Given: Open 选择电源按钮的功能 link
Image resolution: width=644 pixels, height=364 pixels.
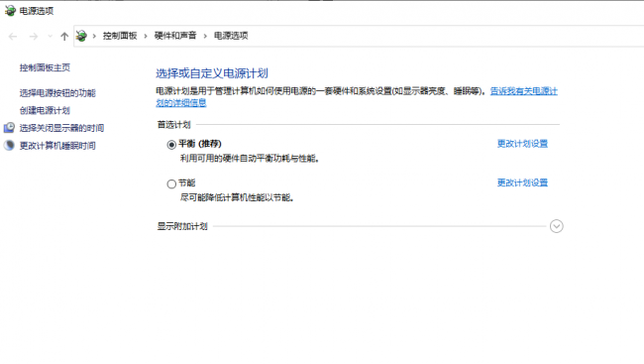Looking at the screenshot, I should (x=57, y=93).
